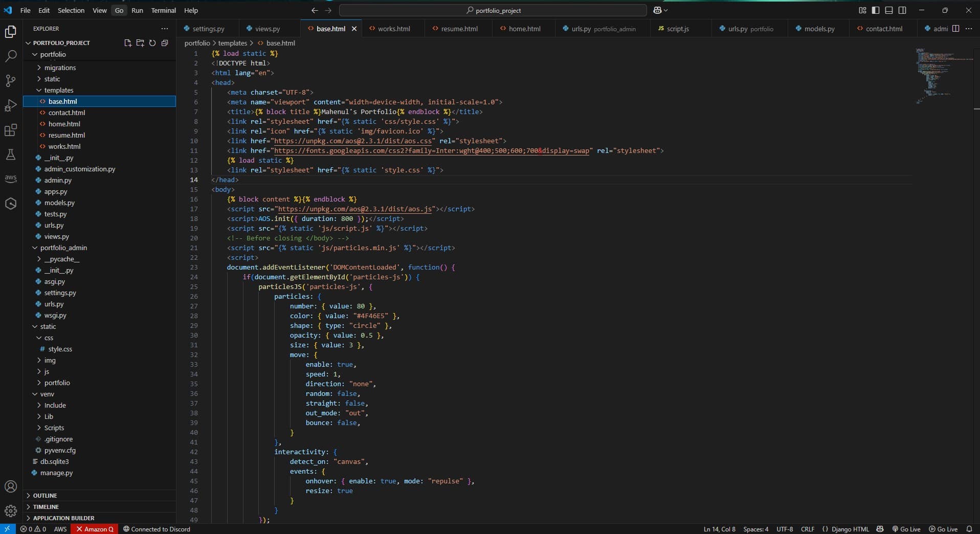Open Run and Debug view

tap(11, 105)
